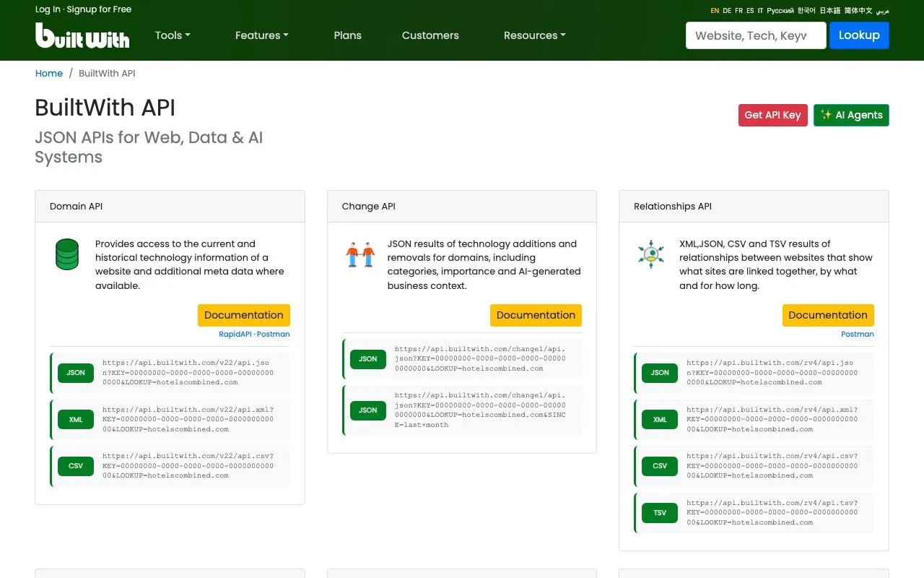Image resolution: width=924 pixels, height=578 pixels.
Task: Open the Customers page
Action: [430, 35]
